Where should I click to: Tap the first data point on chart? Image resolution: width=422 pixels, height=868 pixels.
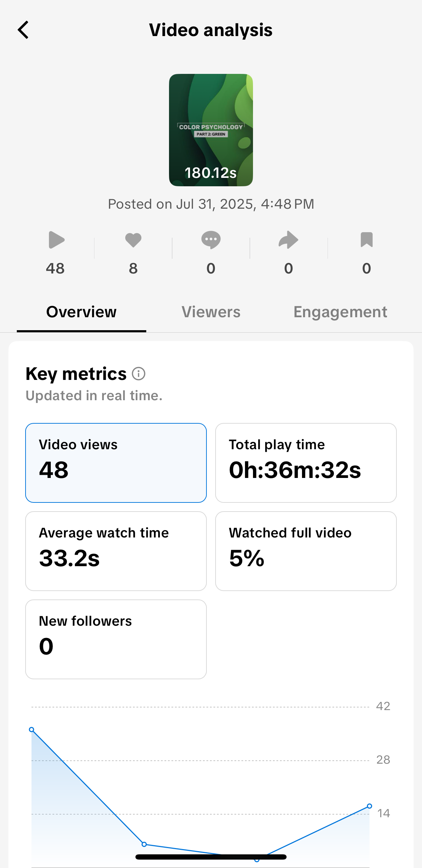(x=31, y=730)
